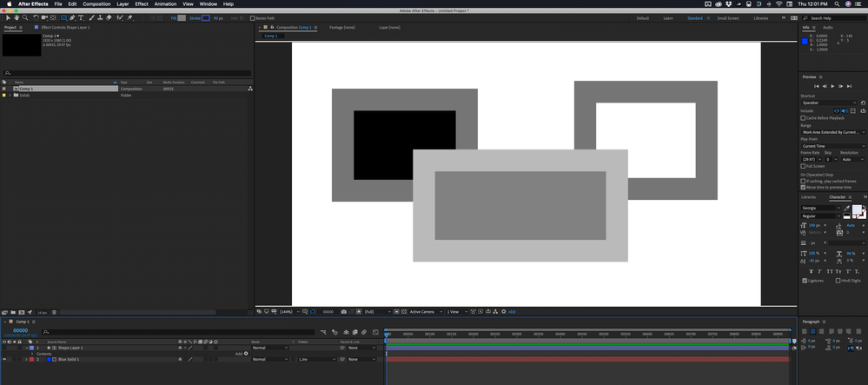Toggle visibility eye for Shape Layer 1
Screen dimensions: 868x385
tap(4, 348)
